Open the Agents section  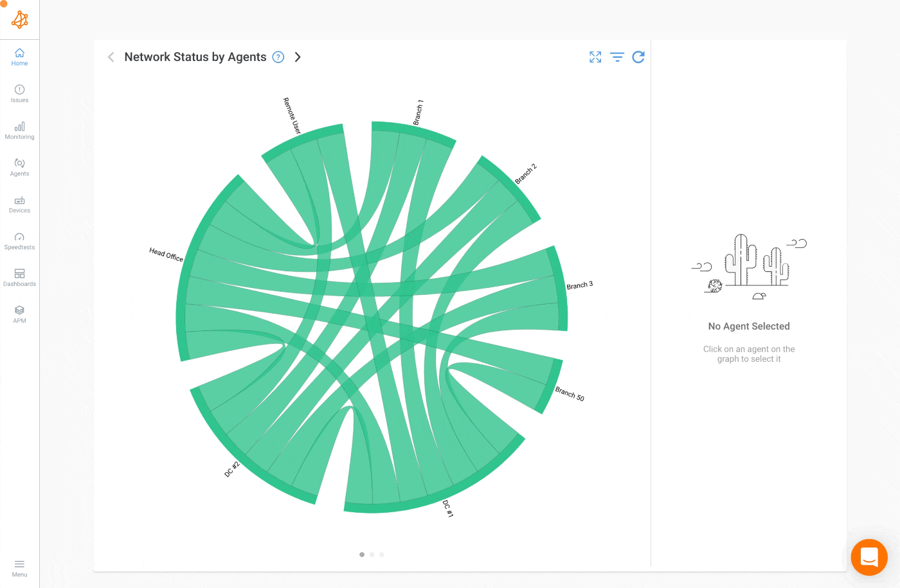pyautogui.click(x=19, y=168)
